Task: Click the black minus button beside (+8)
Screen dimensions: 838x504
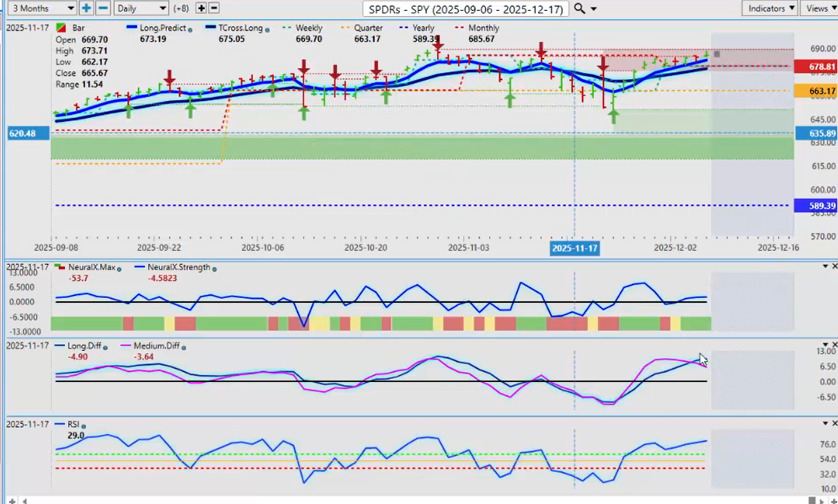Action: (x=214, y=8)
